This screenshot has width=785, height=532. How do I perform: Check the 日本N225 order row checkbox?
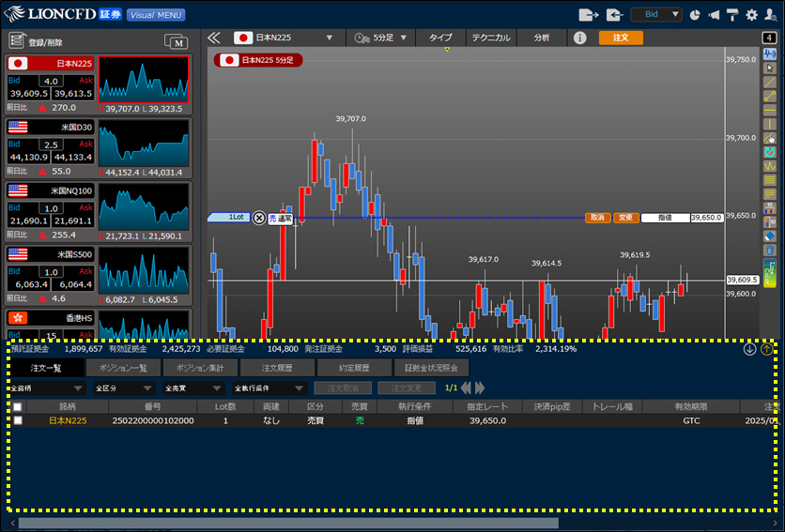[x=18, y=421]
